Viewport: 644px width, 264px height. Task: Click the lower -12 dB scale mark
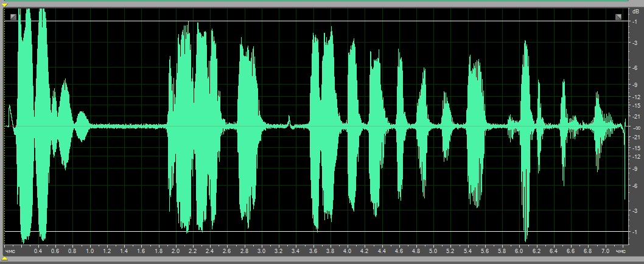click(x=635, y=156)
